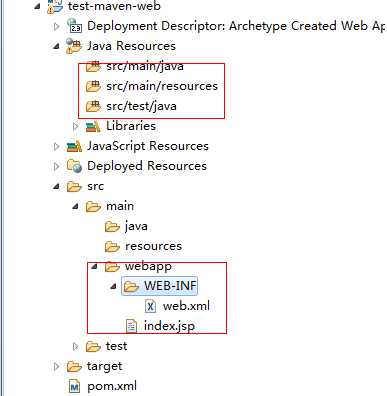Expand the test folder node
The image size is (387, 396).
tap(76, 346)
